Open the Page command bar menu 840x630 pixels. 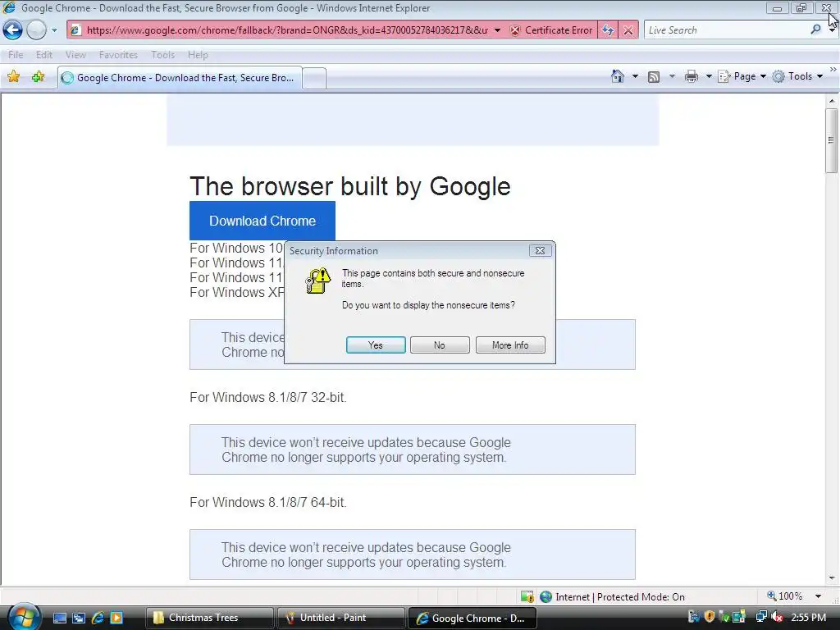(x=742, y=76)
